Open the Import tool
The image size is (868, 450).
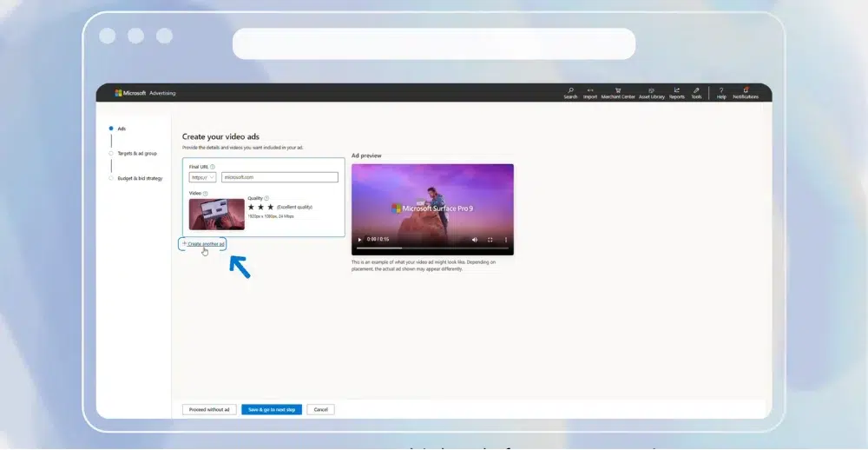click(x=590, y=93)
